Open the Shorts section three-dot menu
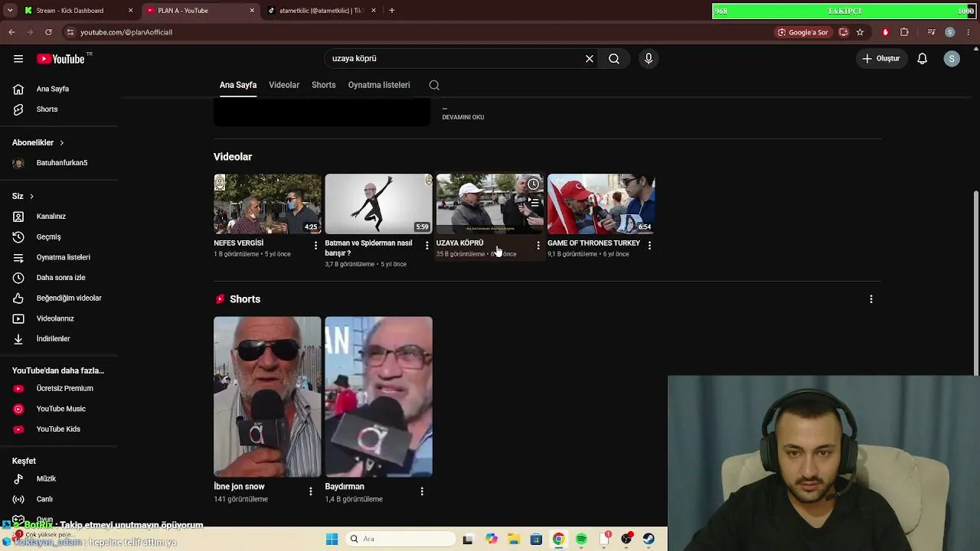The height and width of the screenshot is (551, 980). pos(871,299)
